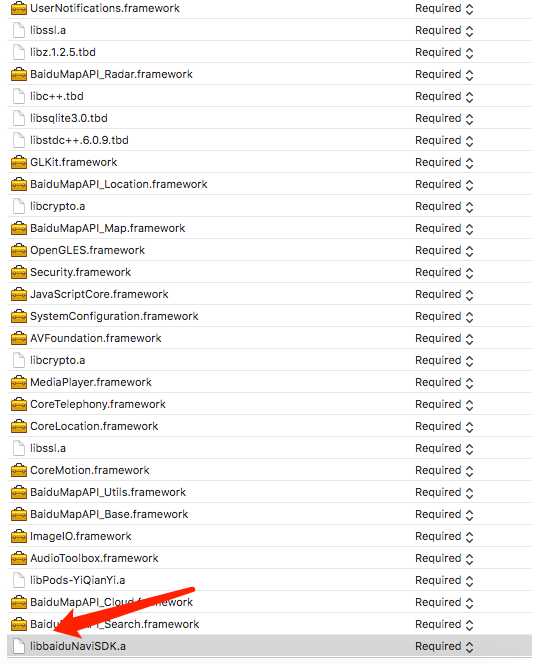
Task: Open Required popup for BaiduMapAPI_Search.framework
Action: click(x=444, y=625)
